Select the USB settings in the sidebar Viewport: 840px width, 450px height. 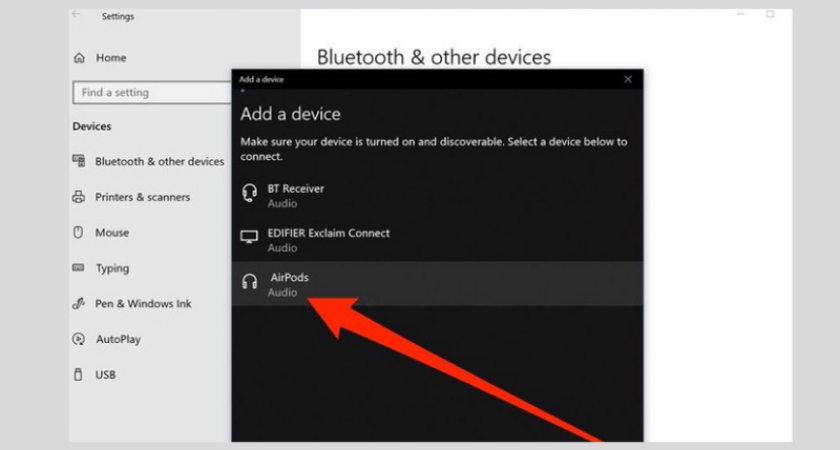tap(105, 375)
